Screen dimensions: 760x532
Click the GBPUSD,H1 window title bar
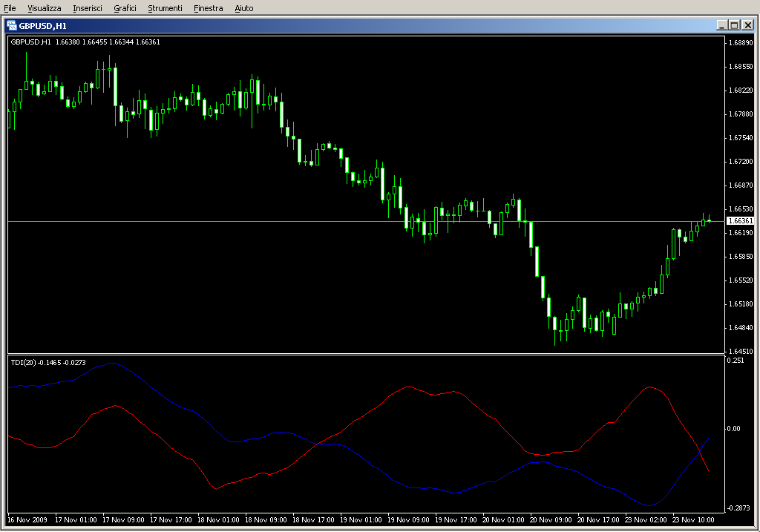pos(371,25)
